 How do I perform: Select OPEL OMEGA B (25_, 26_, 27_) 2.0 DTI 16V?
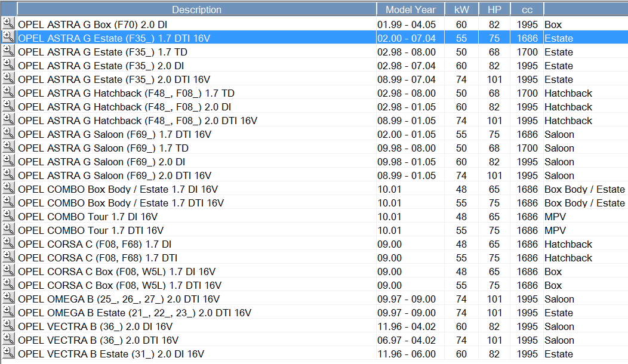[x=119, y=299]
